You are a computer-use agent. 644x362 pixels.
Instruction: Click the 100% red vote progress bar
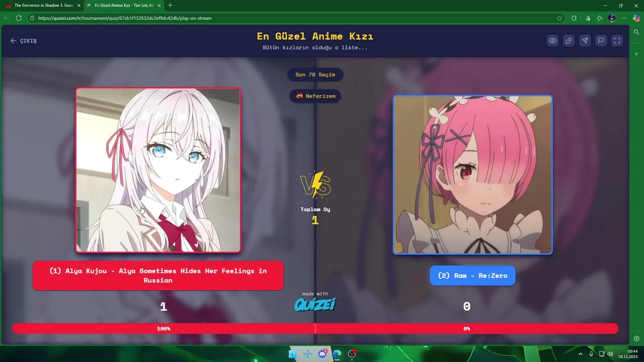(164, 328)
